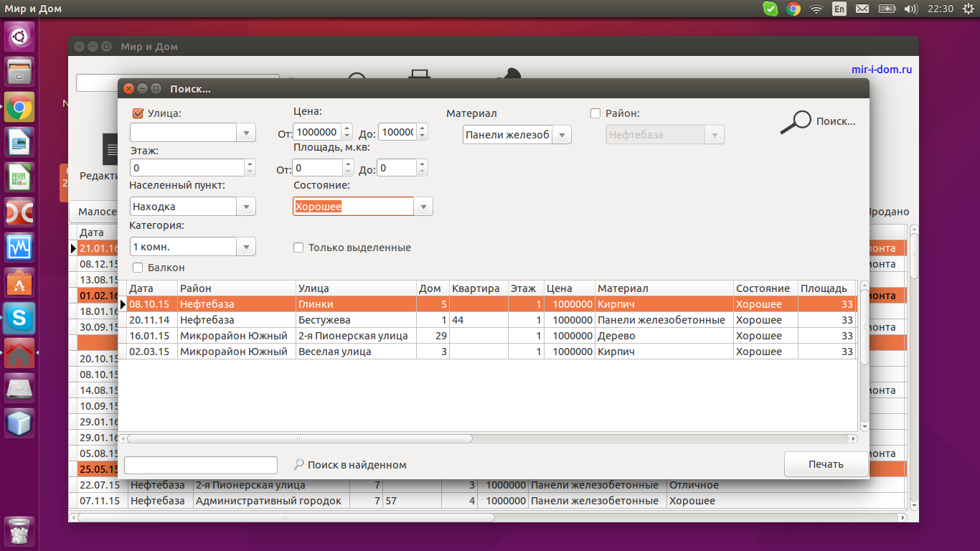
Task: Sort results by the Площадь column header
Action: (x=827, y=288)
